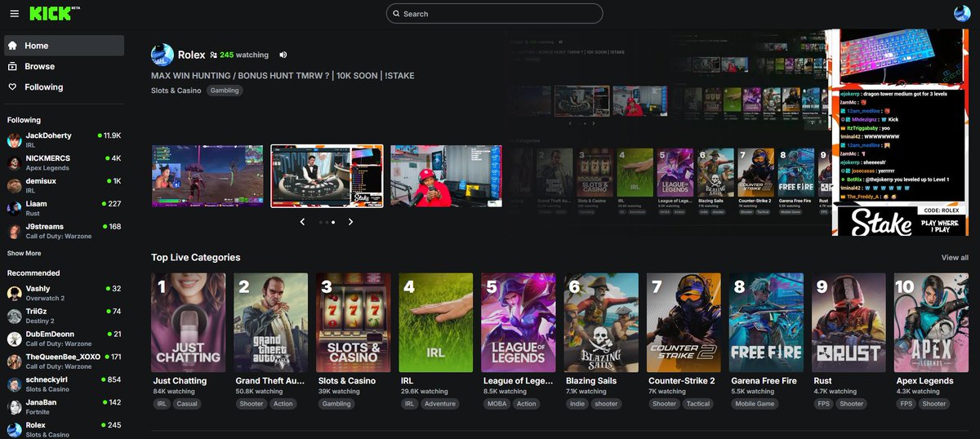Open Vashly recommended channel
The width and height of the screenshot is (980, 439).
pos(64,294)
